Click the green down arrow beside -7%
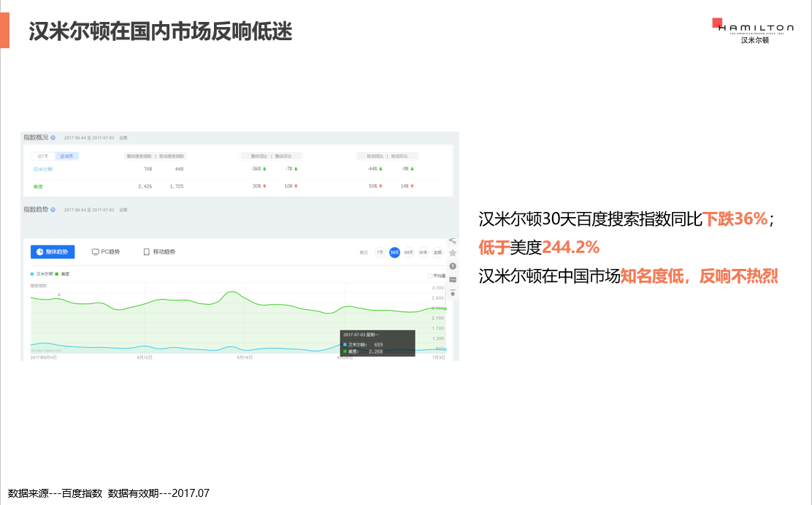 pos(296,169)
